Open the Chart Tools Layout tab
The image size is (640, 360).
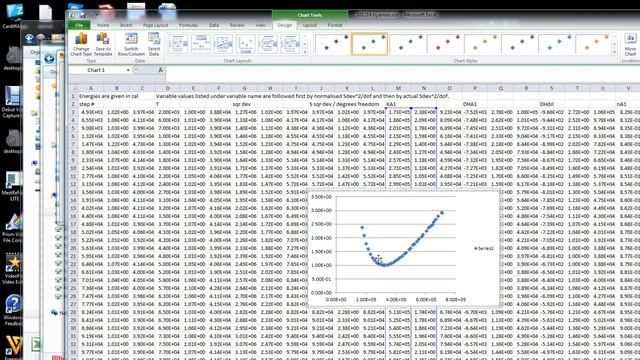pyautogui.click(x=310, y=25)
